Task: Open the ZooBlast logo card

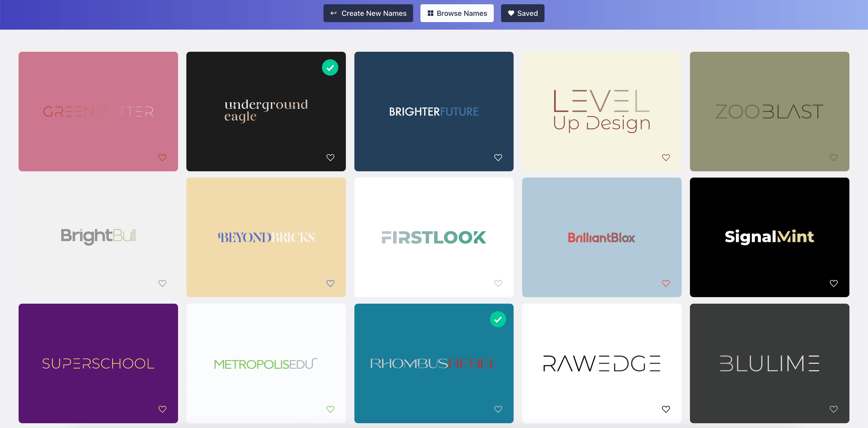Action: click(769, 111)
